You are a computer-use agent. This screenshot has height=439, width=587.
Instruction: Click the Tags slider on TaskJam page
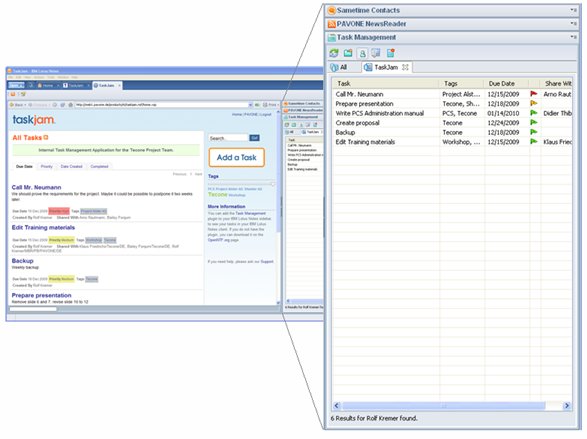click(241, 184)
